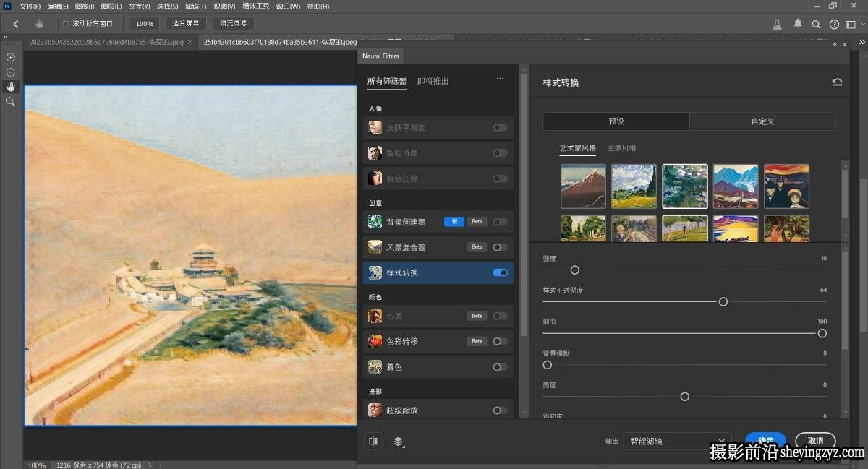Switch to the 即将推出 tab

[433, 81]
